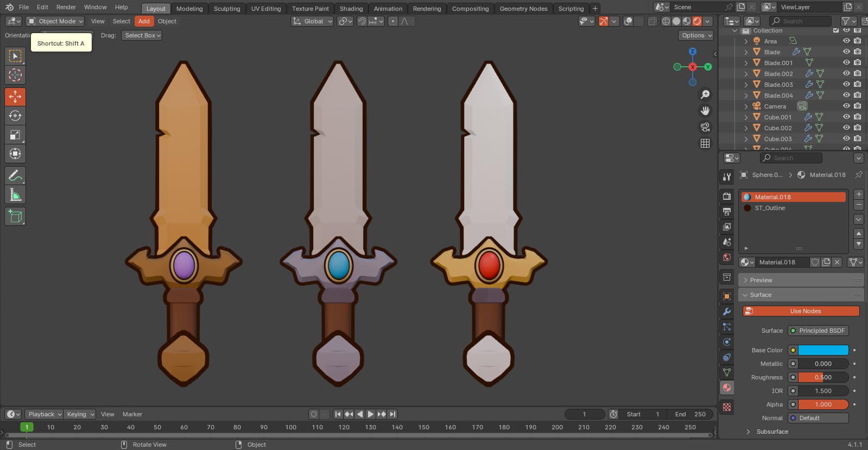Select the Annotate tool

click(x=15, y=175)
